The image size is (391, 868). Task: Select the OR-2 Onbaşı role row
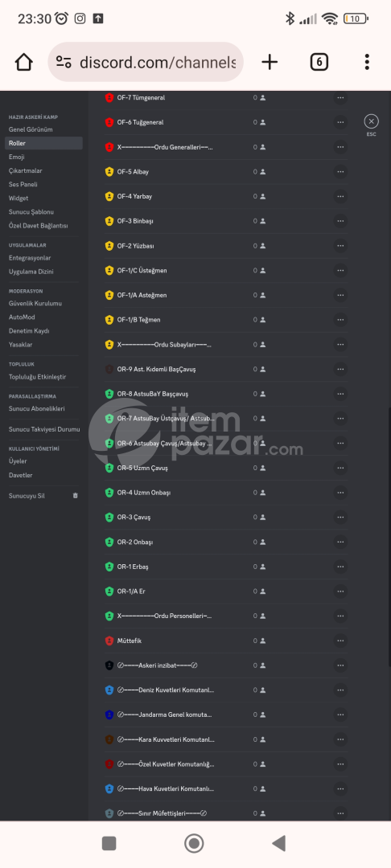(x=226, y=542)
